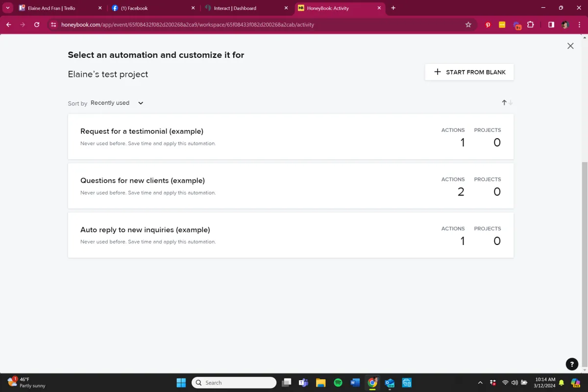The width and height of the screenshot is (588, 392).
Task: Switch to Interact Dashboard tab
Action: [246, 8]
